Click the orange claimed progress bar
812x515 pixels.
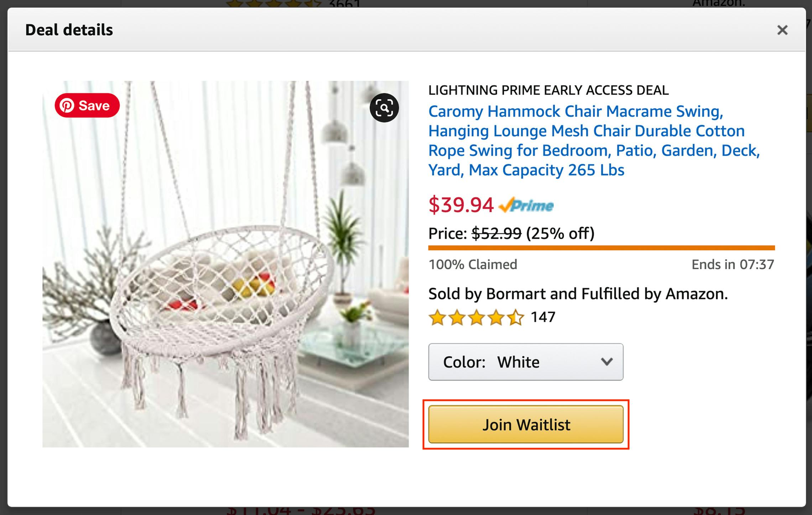(601, 248)
